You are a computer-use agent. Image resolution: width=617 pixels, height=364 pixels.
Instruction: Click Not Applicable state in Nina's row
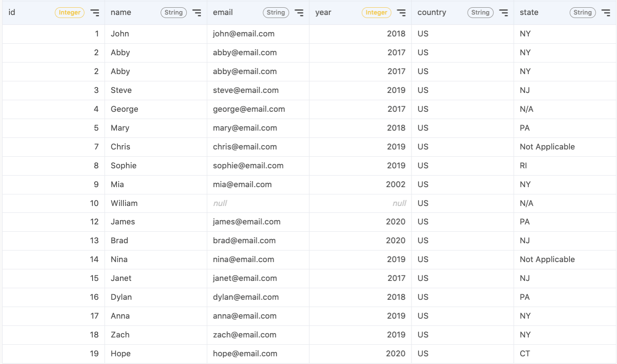565,260
